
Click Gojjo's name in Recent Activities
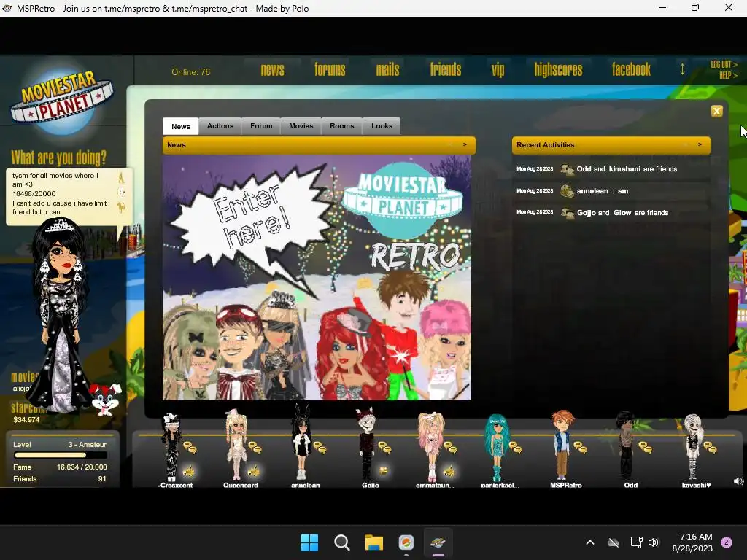pyautogui.click(x=586, y=213)
